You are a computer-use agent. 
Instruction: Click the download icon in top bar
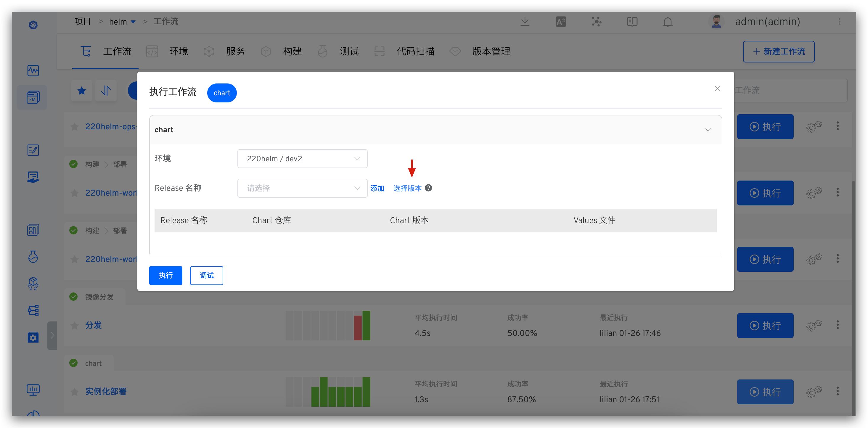(525, 22)
